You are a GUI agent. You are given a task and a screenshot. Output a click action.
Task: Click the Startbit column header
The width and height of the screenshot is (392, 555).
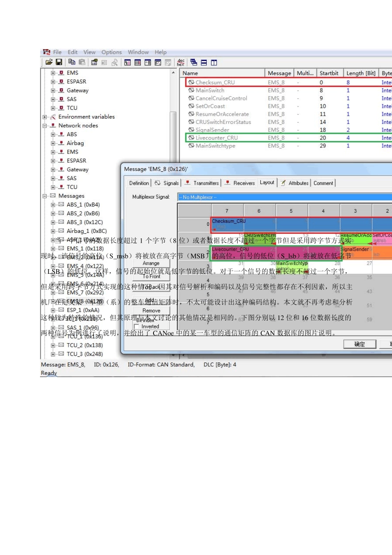(x=329, y=73)
